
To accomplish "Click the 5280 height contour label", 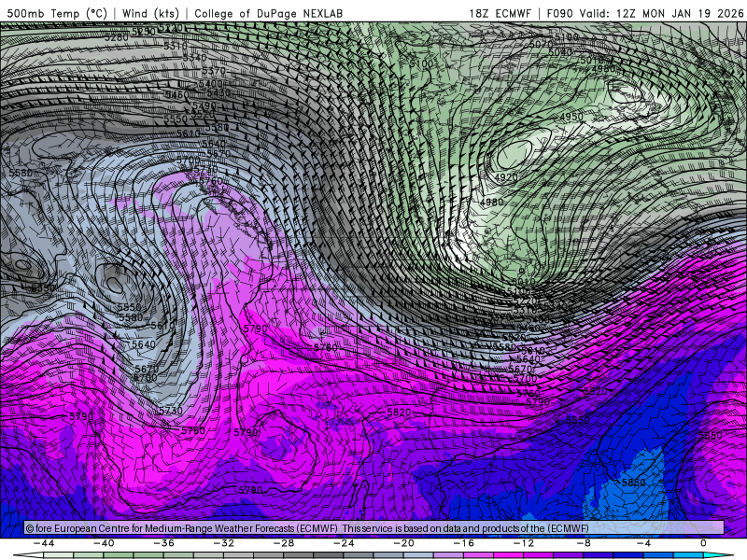I will tap(117, 37).
